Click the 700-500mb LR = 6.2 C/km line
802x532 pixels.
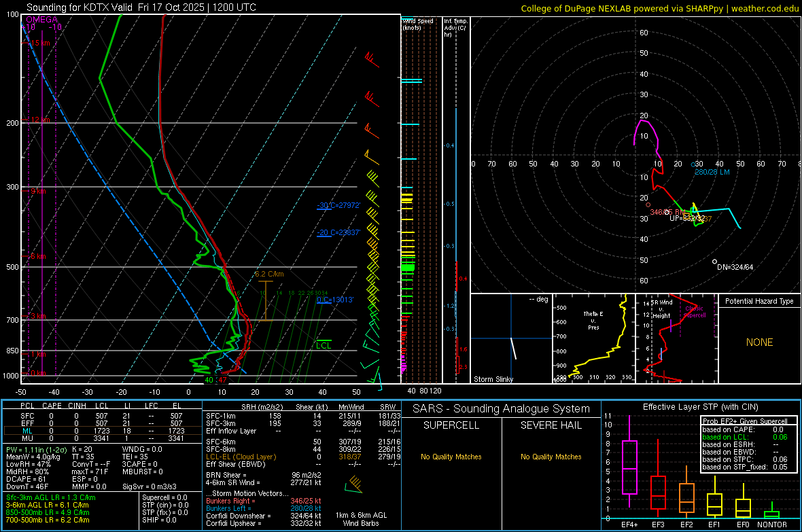click(x=48, y=520)
